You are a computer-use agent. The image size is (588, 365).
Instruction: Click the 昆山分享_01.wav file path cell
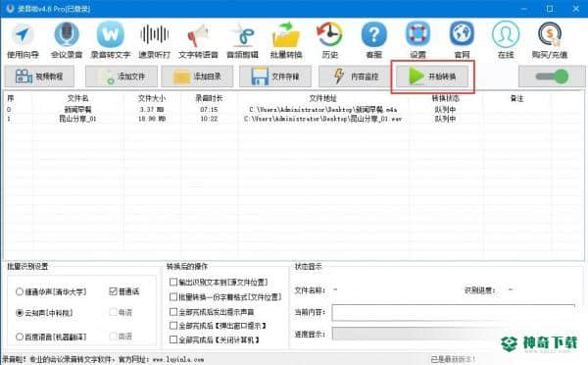(x=322, y=119)
